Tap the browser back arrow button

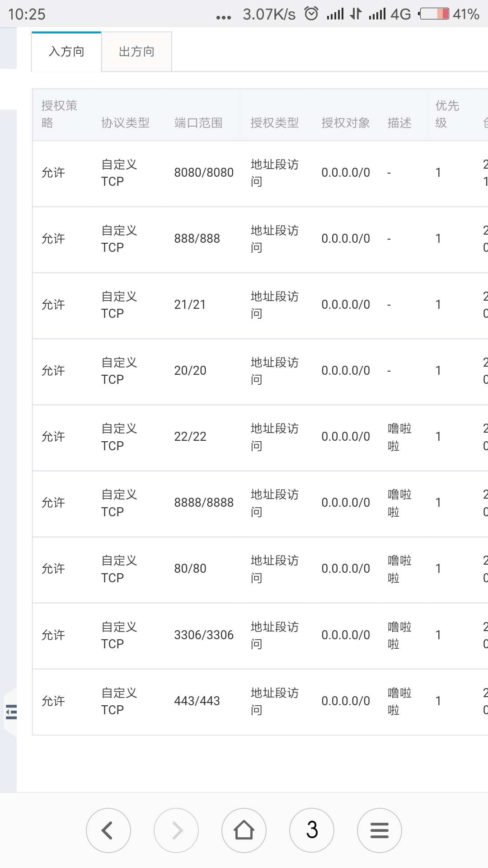(108, 830)
